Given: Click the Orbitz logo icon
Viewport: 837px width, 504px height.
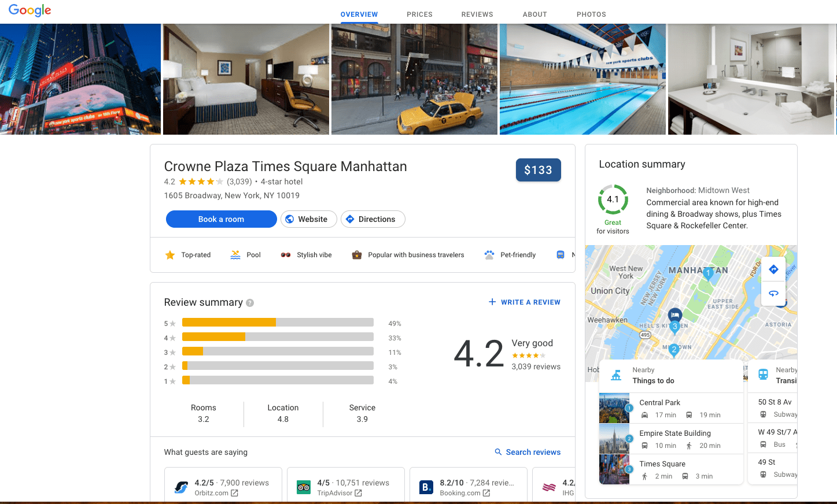Looking at the screenshot, I should (181, 488).
